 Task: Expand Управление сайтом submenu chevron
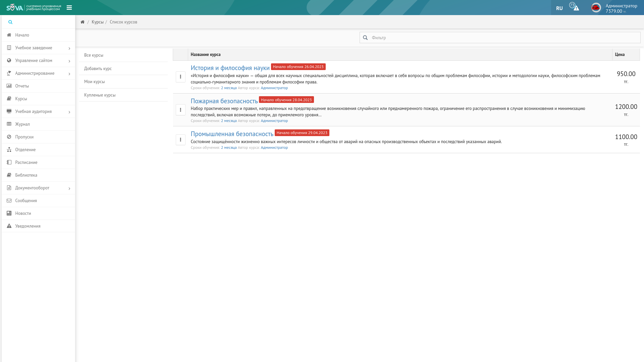coord(69,61)
